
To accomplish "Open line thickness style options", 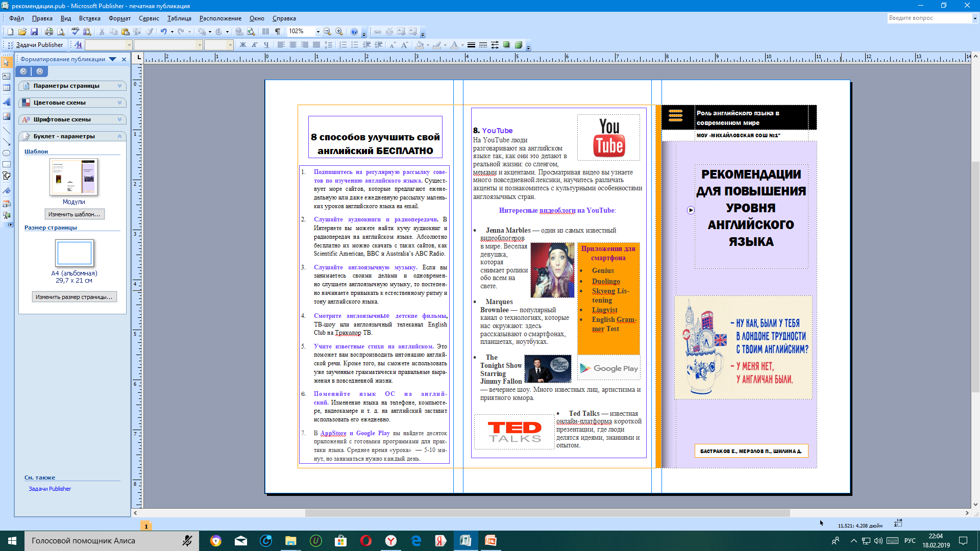I will point(471,45).
